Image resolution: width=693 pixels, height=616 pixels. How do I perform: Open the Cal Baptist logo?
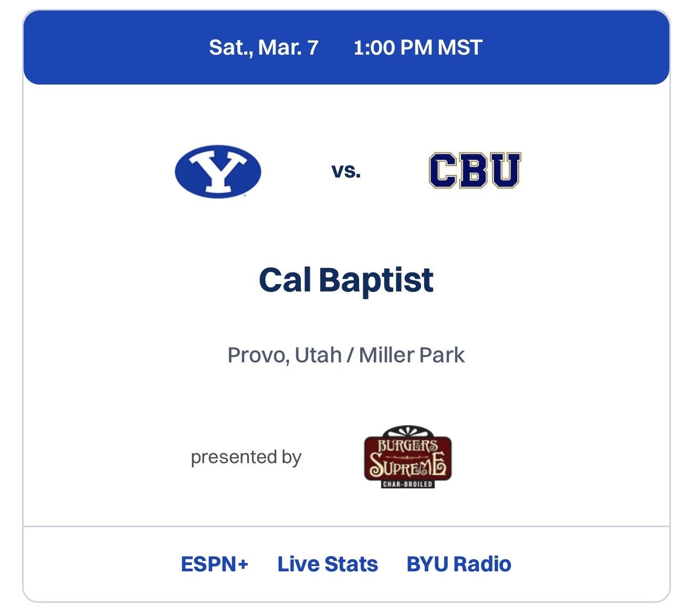(475, 171)
